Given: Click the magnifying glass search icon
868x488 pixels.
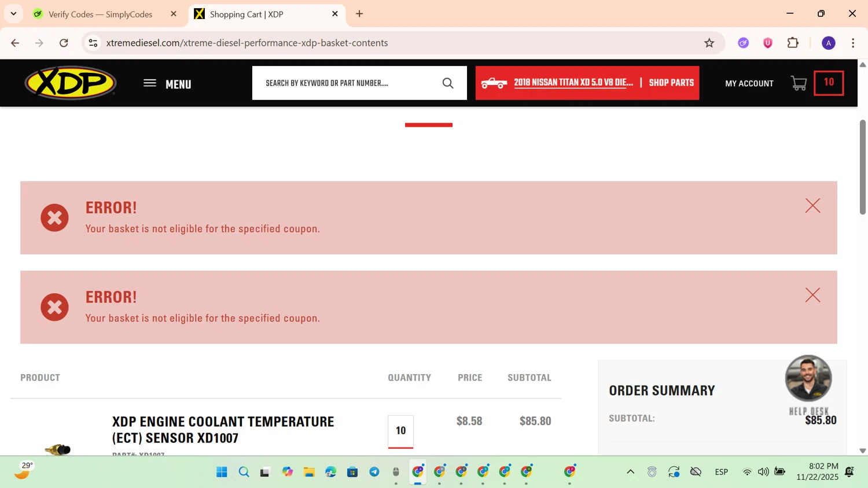Looking at the screenshot, I should coord(448,83).
